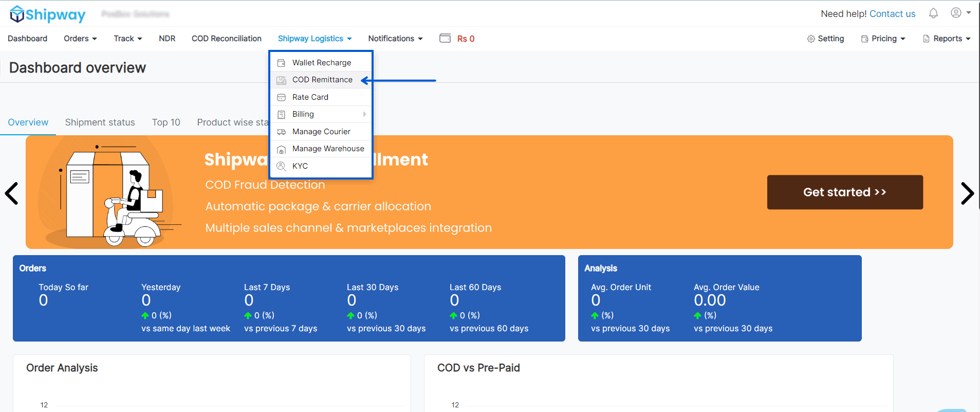Open the notification bell icon
This screenshot has width=980, height=412.
(933, 13)
